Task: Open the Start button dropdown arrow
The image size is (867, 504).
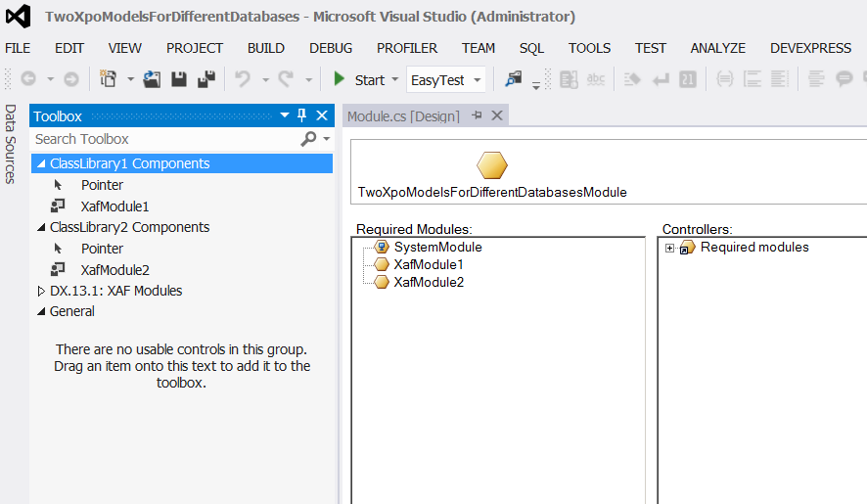Action: (x=394, y=79)
